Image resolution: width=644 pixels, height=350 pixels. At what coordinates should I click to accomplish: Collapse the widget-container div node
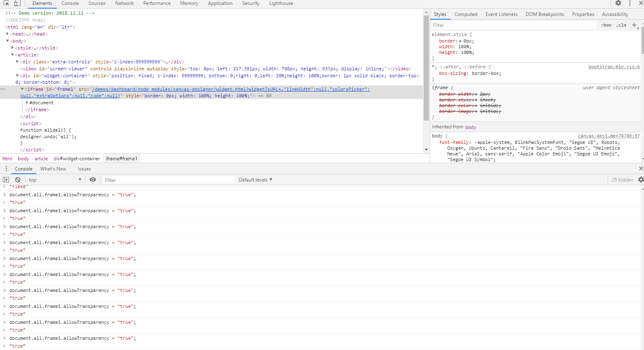pos(17,76)
